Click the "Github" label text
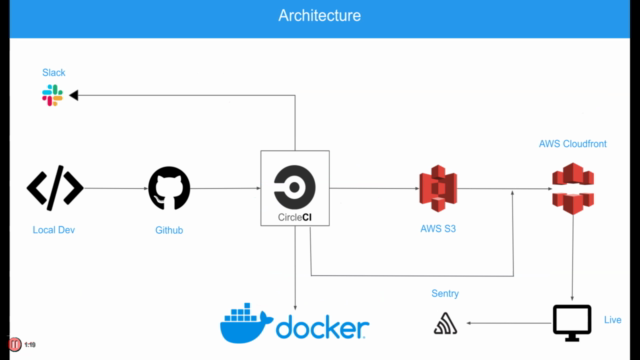Image resolution: width=640 pixels, height=360 pixels. 169,230
